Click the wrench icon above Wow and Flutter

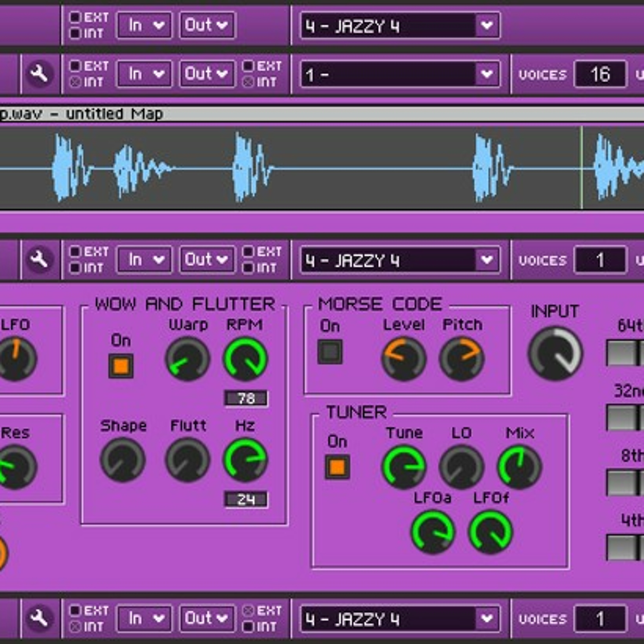point(39,259)
